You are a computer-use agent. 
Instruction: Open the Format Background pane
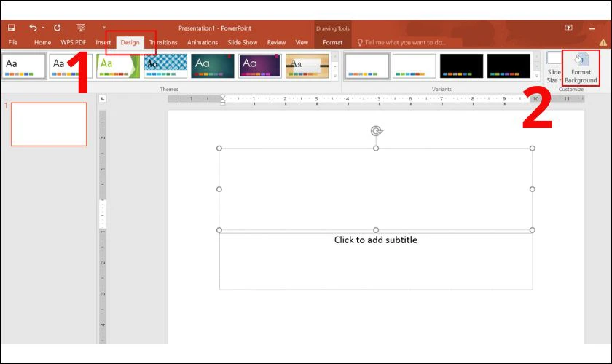pos(581,68)
